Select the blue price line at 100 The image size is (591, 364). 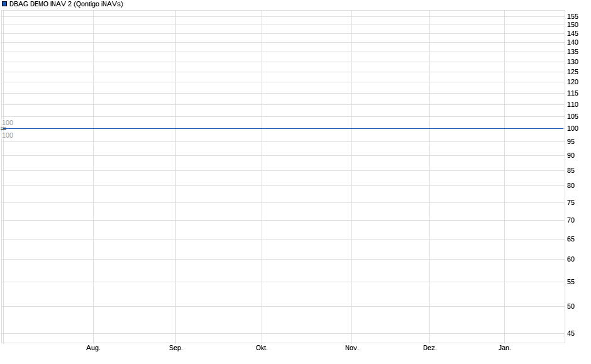(x=283, y=128)
